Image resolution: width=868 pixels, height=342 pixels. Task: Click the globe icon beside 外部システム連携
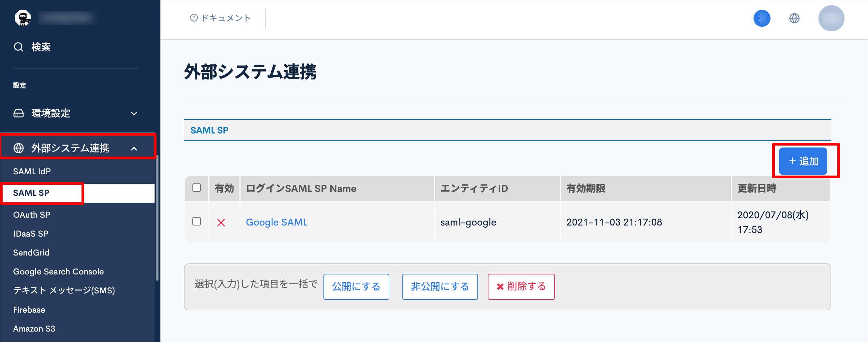19,148
